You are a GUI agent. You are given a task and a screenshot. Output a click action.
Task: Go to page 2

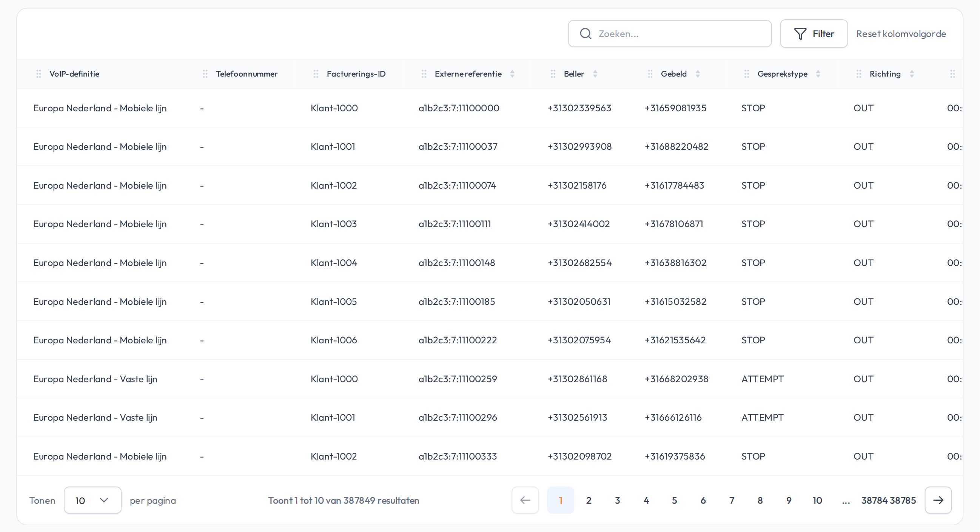tap(589, 500)
